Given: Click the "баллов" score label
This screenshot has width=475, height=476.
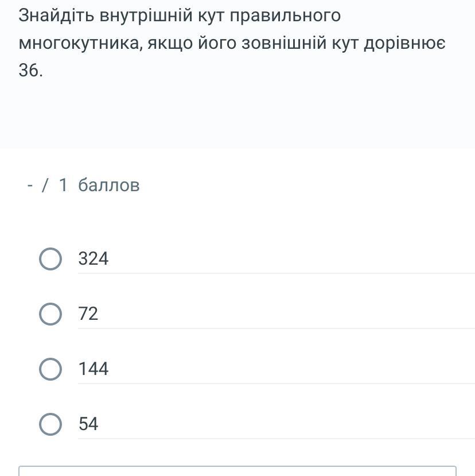Looking at the screenshot, I should point(109,185).
